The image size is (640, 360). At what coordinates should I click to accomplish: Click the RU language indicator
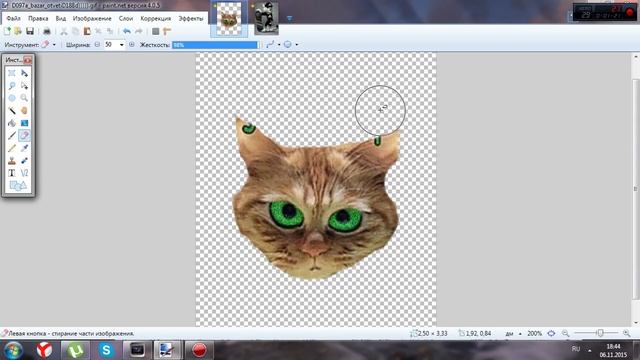[576, 349]
